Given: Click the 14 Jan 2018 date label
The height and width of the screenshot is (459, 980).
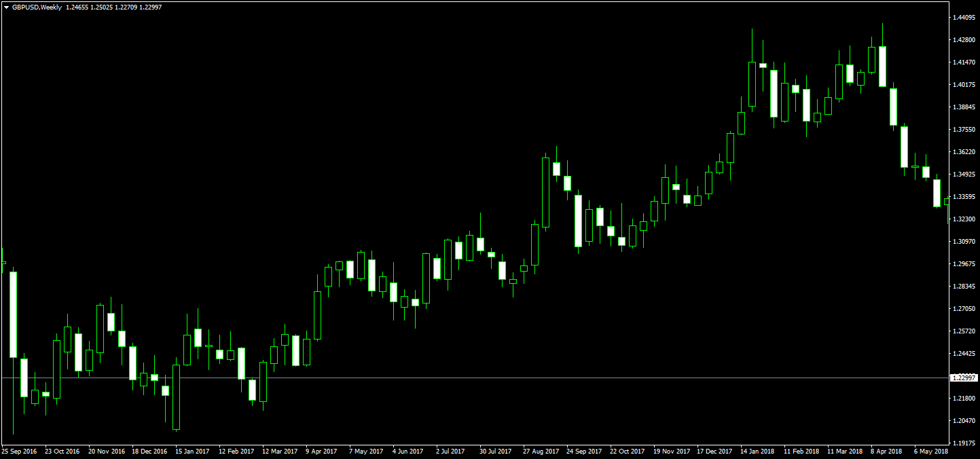Looking at the screenshot, I should coord(758,451).
